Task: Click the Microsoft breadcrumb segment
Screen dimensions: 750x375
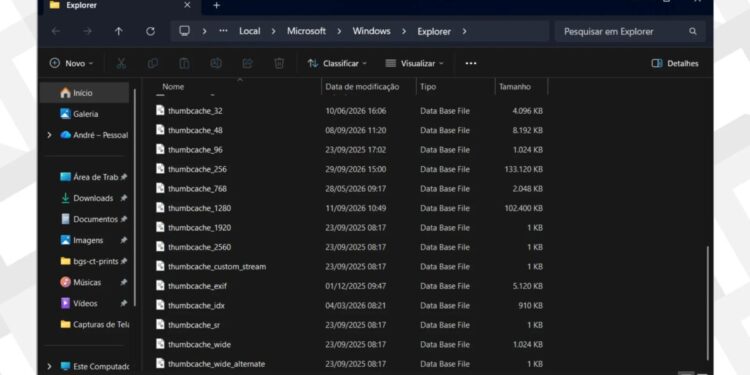Action: click(x=306, y=31)
